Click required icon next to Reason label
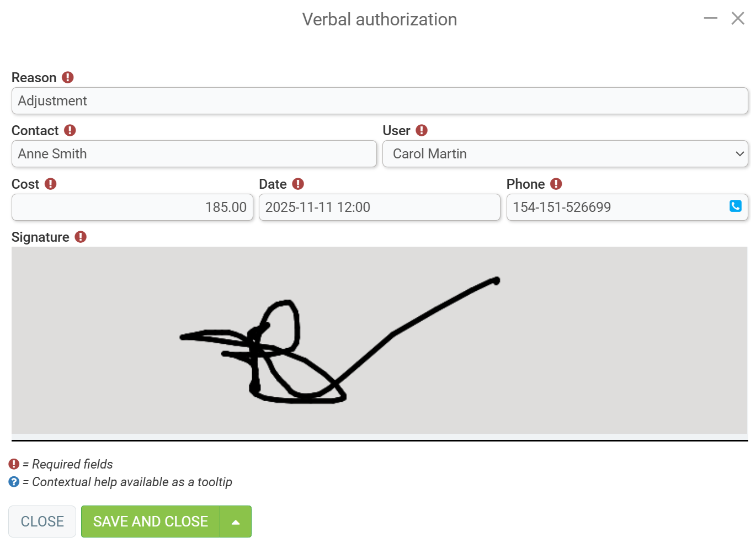 point(67,77)
